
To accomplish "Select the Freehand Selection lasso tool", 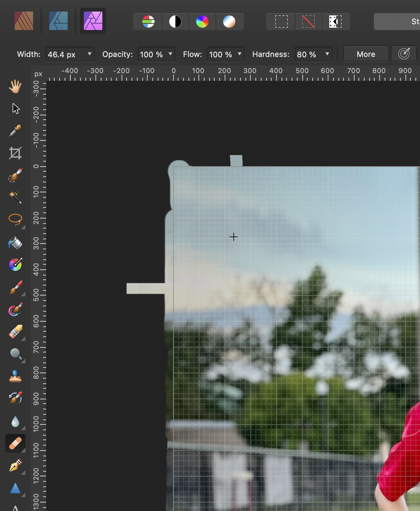I will tap(15, 220).
